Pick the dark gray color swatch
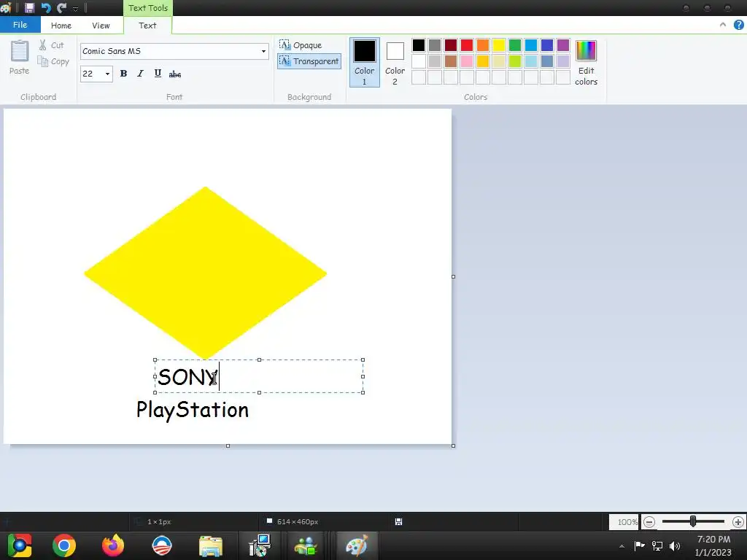Screen dimensions: 747x560 (x=435, y=45)
